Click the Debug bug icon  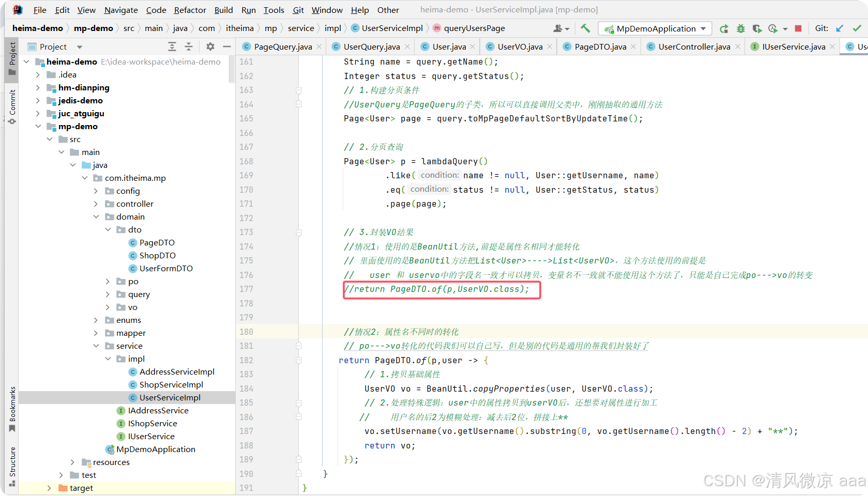point(741,28)
